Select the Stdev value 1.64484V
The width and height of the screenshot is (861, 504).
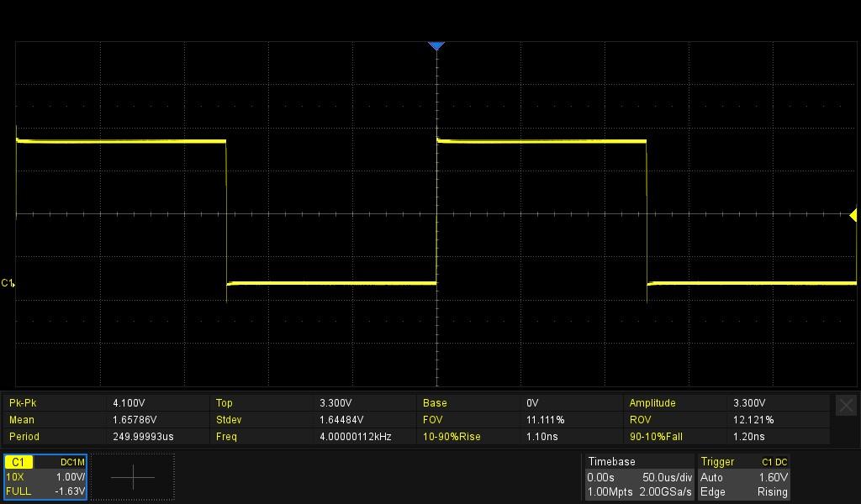click(341, 420)
